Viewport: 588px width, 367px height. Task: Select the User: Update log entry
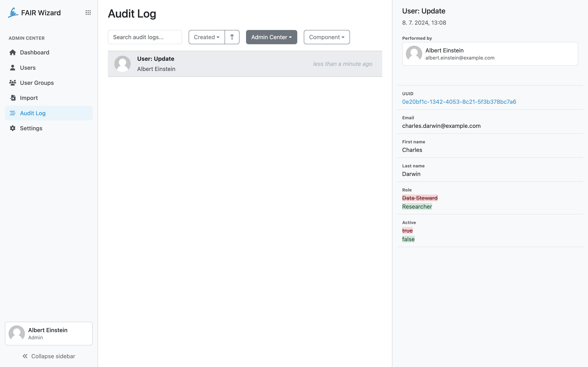tap(245, 64)
